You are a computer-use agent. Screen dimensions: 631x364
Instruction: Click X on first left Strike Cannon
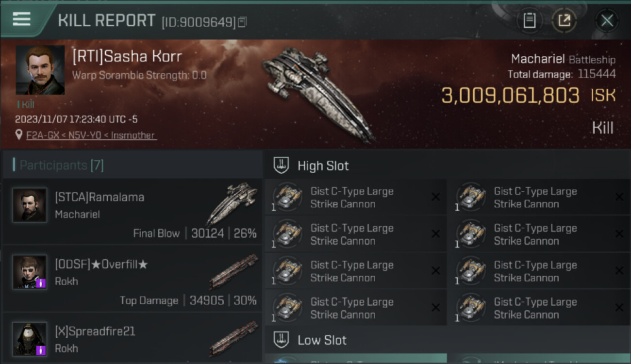(435, 197)
